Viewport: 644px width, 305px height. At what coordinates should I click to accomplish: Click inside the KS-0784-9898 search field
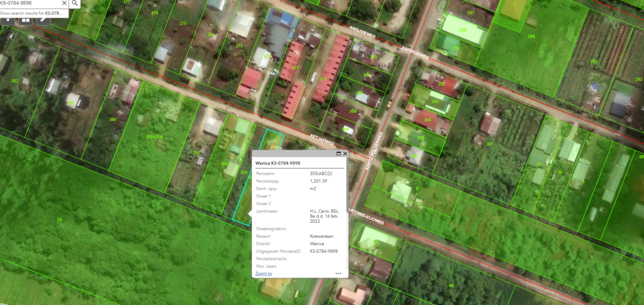tap(28, 3)
